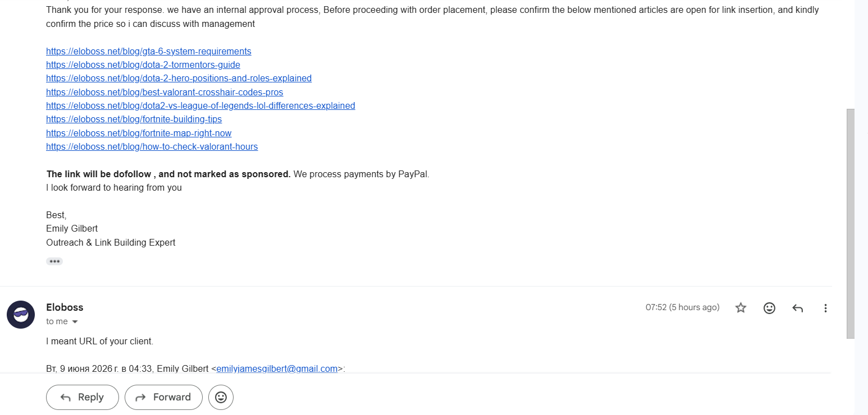Click the emilyjamesgilbert@gmail.com email address

tap(277, 368)
